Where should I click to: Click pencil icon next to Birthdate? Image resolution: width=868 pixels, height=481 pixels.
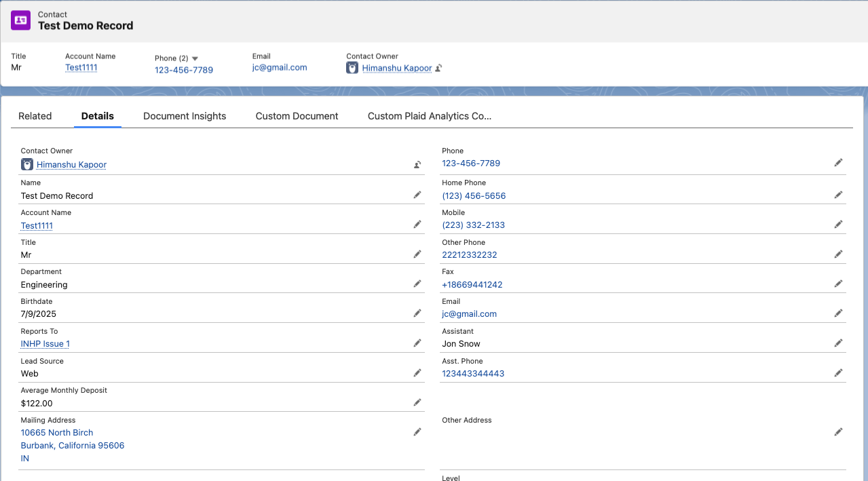(417, 313)
